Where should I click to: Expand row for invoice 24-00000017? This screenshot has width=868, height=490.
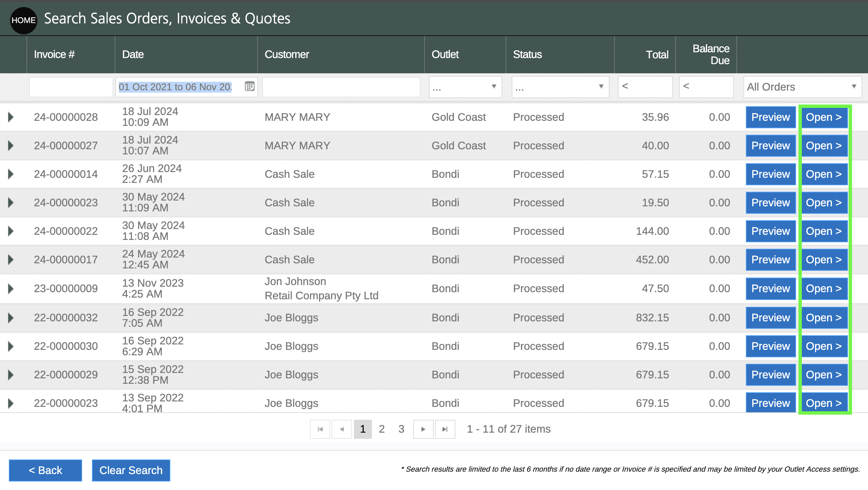coord(11,260)
